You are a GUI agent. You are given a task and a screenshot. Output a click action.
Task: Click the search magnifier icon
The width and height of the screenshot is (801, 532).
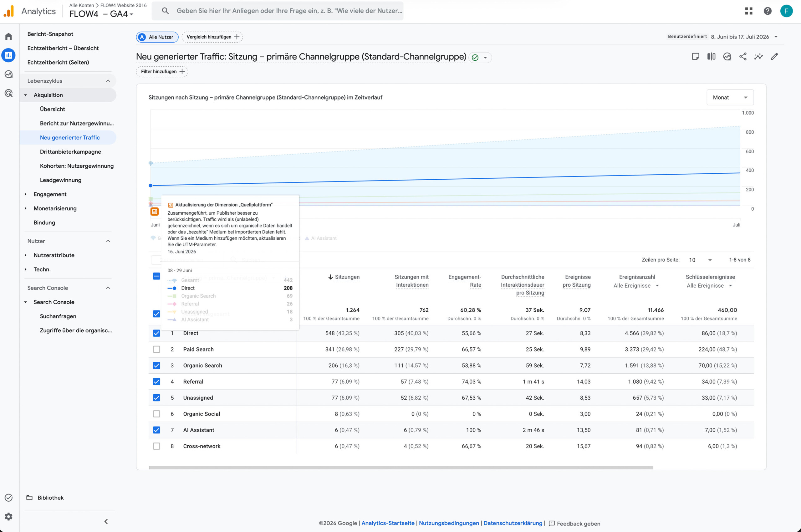pos(165,11)
